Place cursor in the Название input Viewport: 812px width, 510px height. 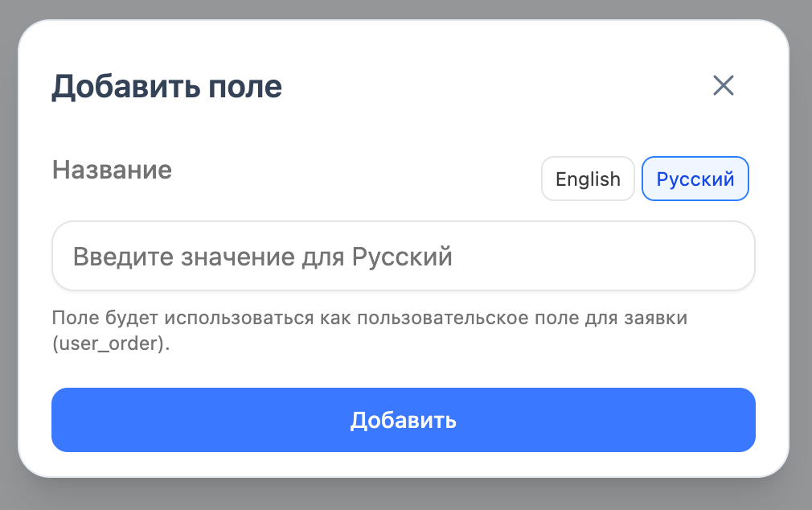click(x=403, y=257)
